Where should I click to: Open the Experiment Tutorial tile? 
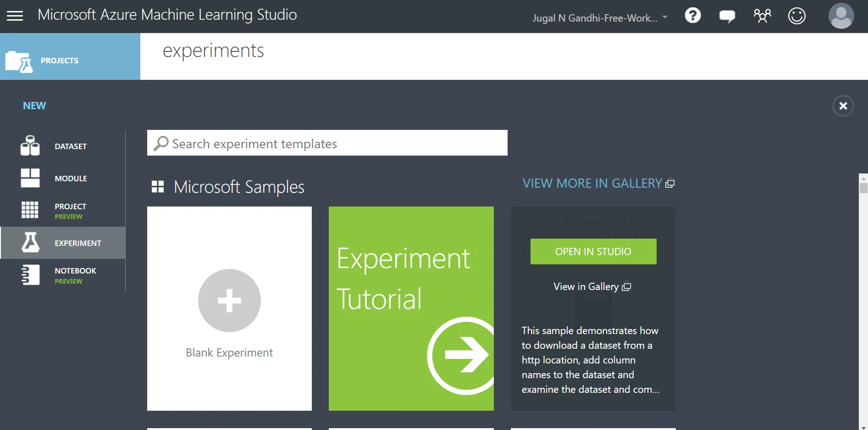point(411,308)
